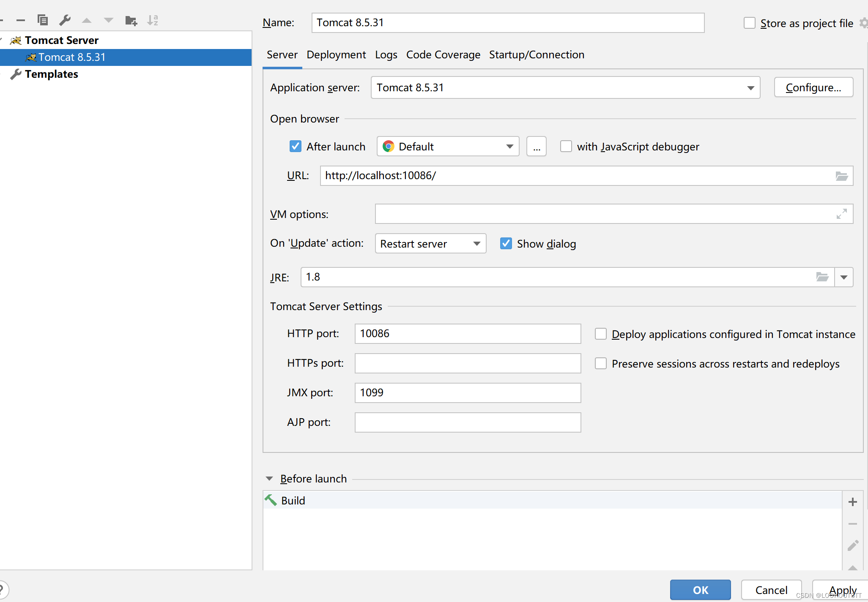868x602 pixels.
Task: Click the Templates wrench icon in the tree
Action: 16,74
